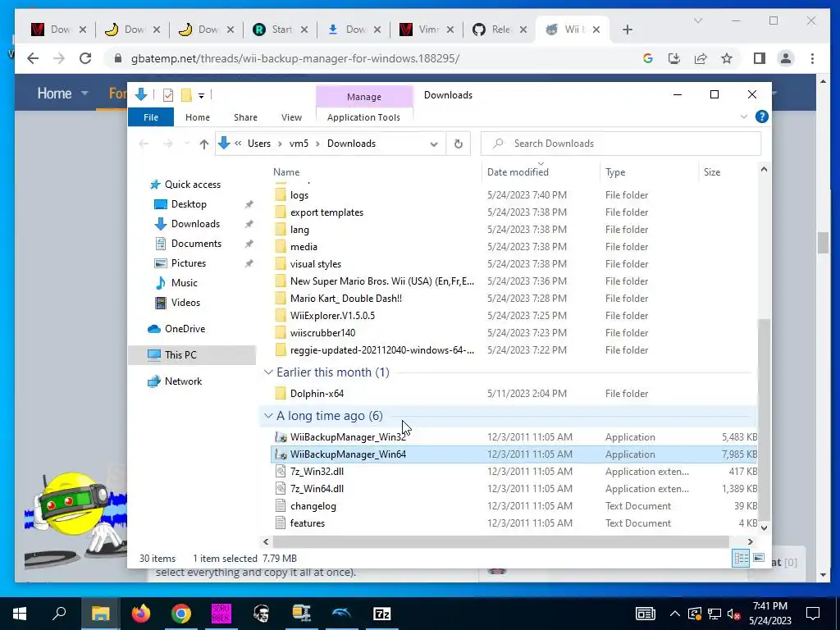The image size is (840, 630).
Task: Open the pink Scrubber app on the taskbar
Action: click(221, 614)
